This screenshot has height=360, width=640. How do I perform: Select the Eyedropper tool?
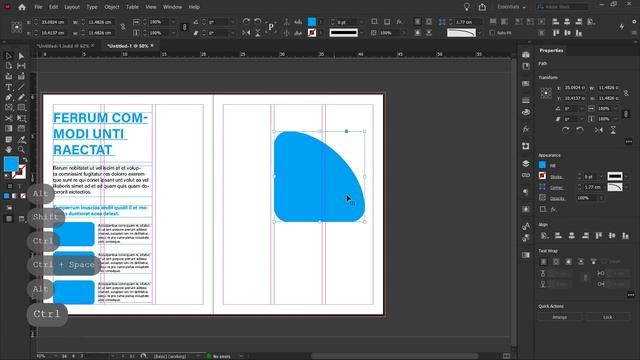coord(21,139)
